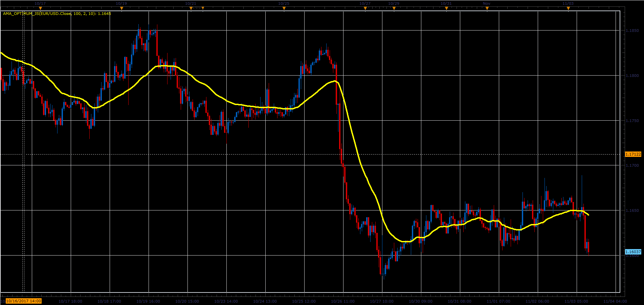
Task: Click the orange 10/16/2017 14:00 date tag
Action: (24, 301)
